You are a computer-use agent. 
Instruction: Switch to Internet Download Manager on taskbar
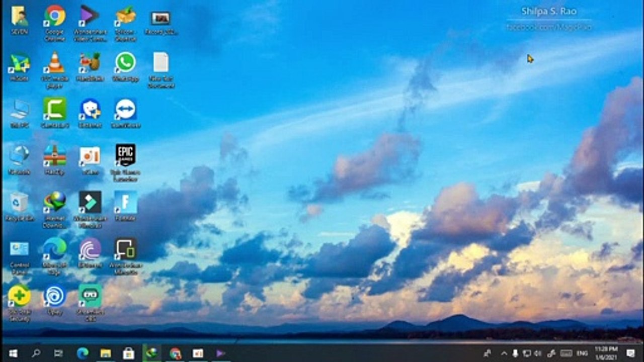(x=152, y=353)
